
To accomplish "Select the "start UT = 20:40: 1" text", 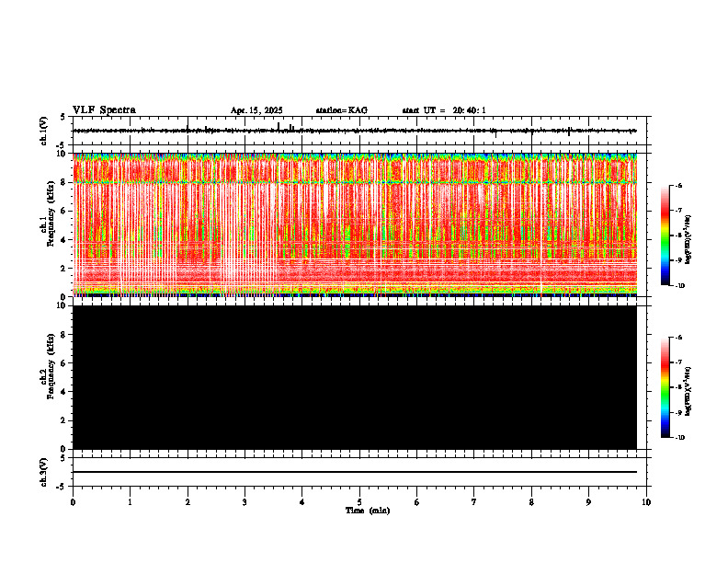I will point(444,110).
